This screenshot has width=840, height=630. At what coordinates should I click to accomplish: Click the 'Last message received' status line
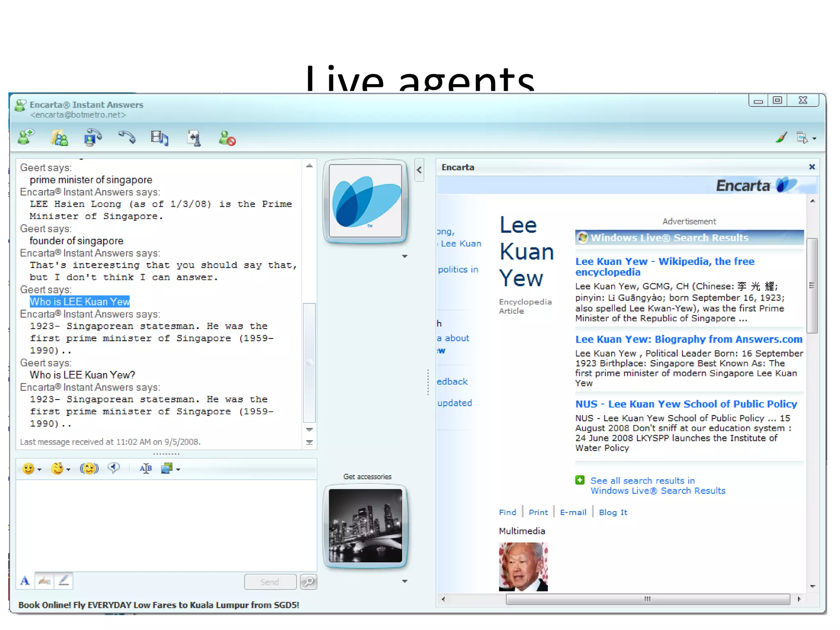point(110,442)
